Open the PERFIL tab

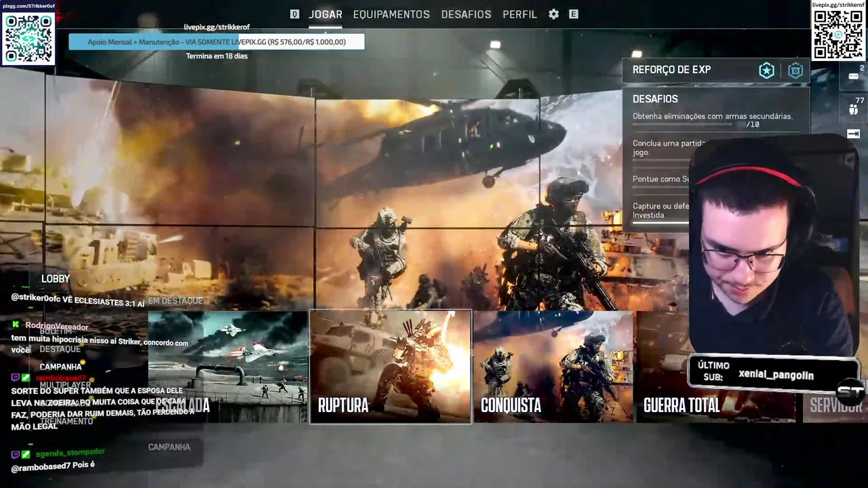[x=519, y=14]
